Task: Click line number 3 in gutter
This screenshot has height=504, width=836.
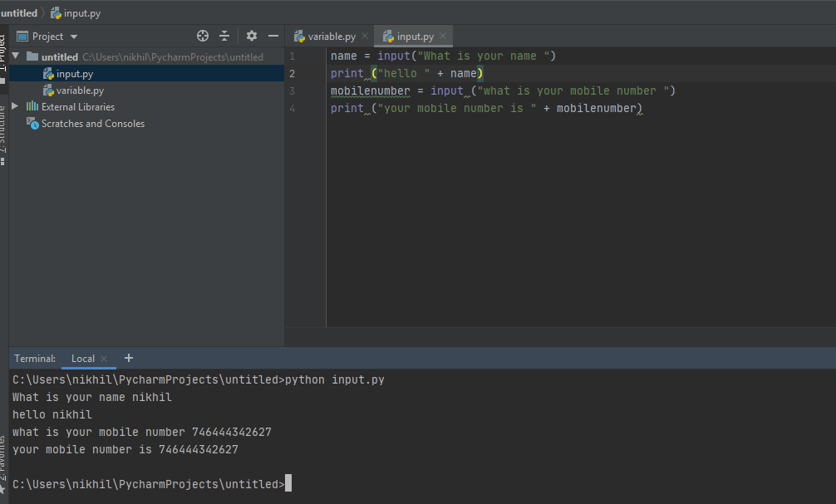Action: [x=293, y=91]
